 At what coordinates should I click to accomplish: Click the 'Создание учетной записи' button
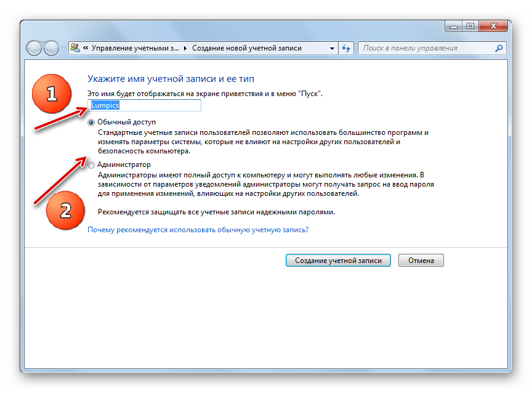pyautogui.click(x=338, y=261)
